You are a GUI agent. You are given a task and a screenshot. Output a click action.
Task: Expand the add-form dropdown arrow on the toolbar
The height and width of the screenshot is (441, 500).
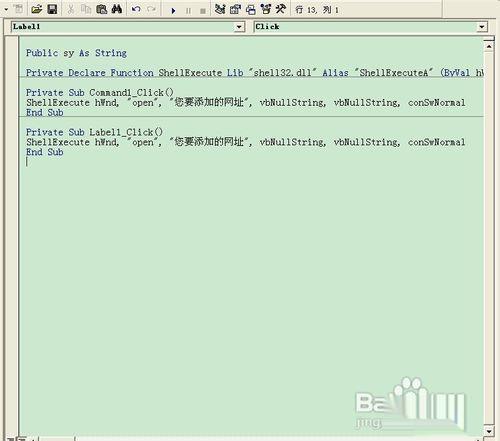(x=6, y=10)
